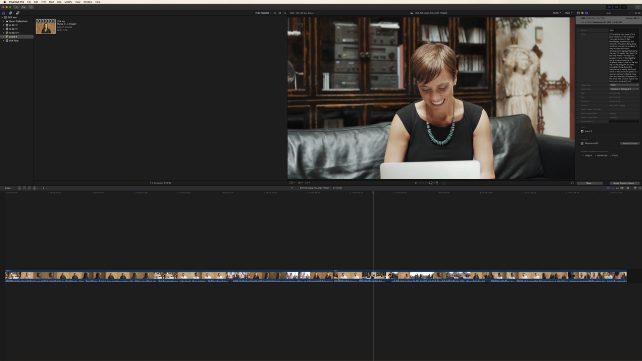
Task: Show the Titles and Generators sidebar
Action: click(17, 13)
